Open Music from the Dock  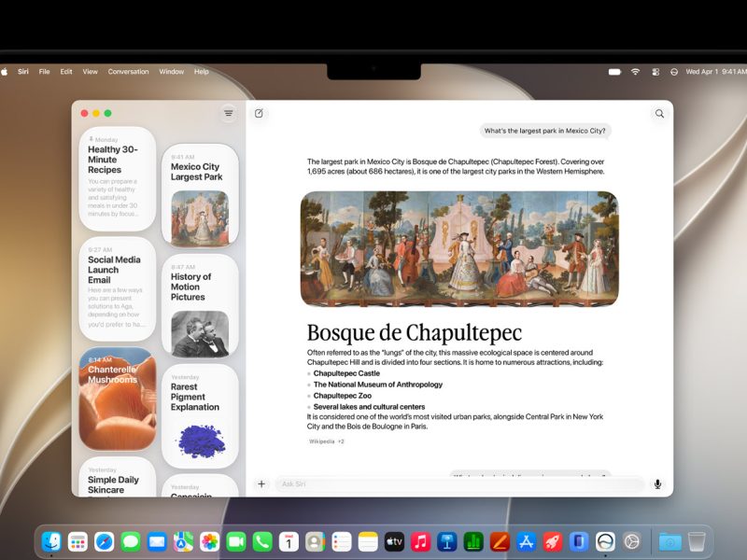click(x=420, y=541)
